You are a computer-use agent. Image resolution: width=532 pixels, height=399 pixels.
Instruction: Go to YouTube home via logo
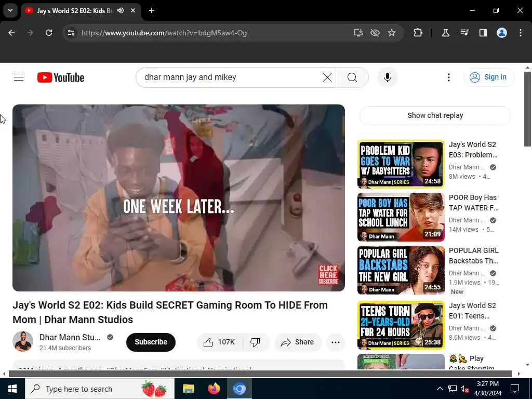61,77
